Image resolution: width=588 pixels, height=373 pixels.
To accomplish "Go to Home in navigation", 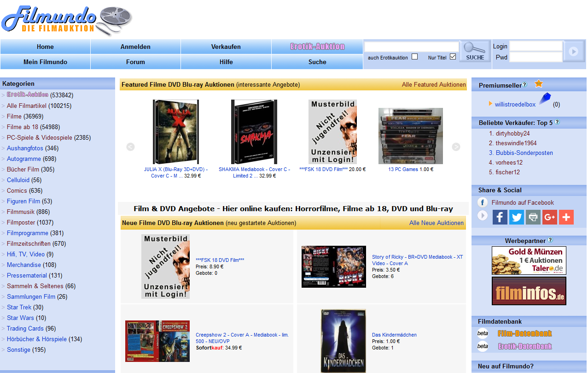I will (x=45, y=47).
